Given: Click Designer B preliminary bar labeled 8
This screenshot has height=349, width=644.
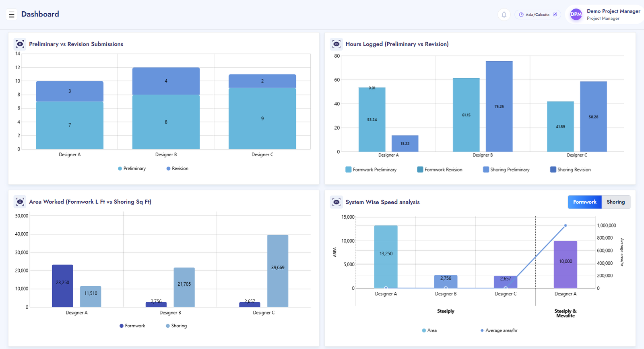Looking at the screenshot, I should 166,122.
